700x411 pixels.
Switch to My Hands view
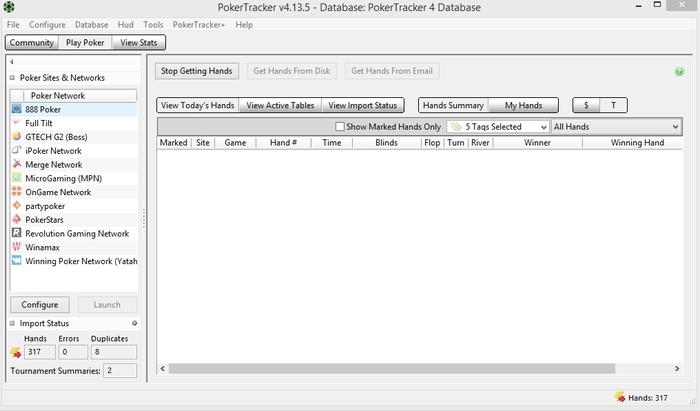click(523, 105)
